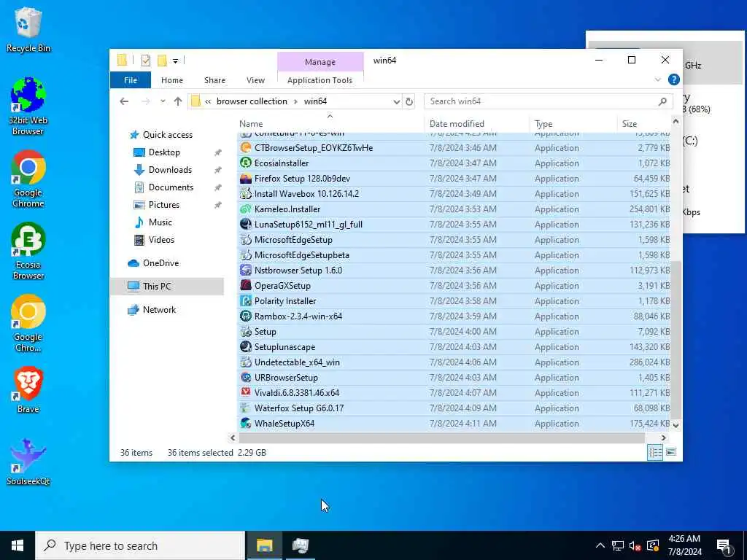Open the Recycle Bin desktop icon
Screen dimensions: 747x560
(28, 29)
